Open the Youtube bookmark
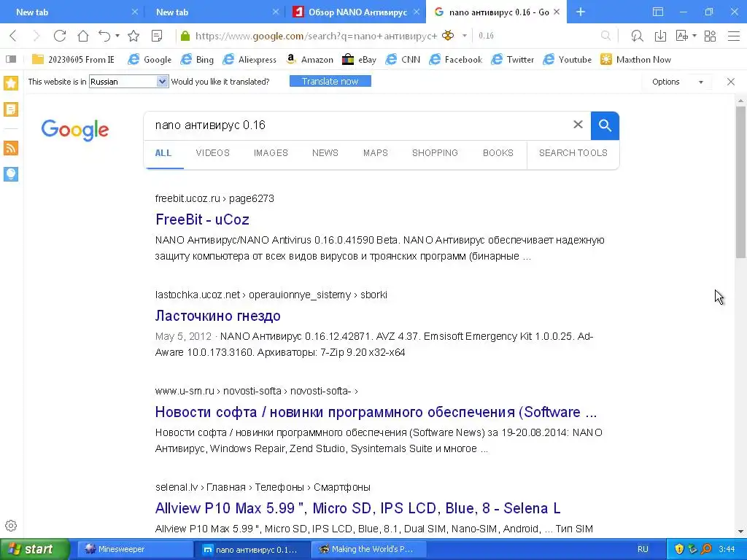Viewport: 747px width, 560px height. [567, 60]
